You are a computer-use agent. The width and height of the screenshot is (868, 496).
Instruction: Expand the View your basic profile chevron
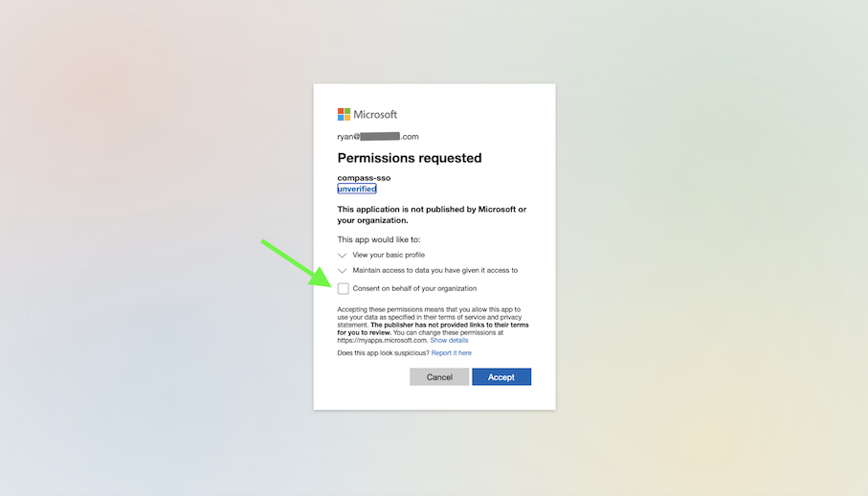[343, 256]
